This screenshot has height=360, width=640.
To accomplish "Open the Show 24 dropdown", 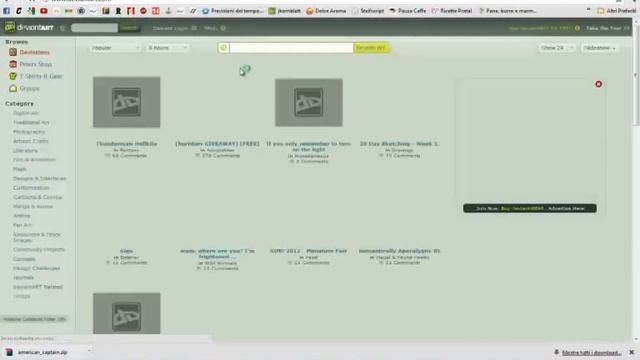I will 557,48.
